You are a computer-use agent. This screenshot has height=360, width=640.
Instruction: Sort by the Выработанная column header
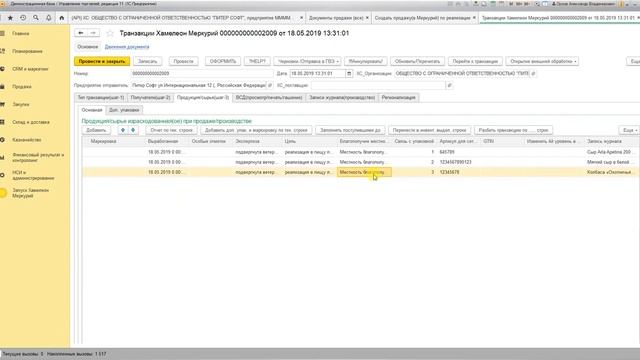[x=167, y=141]
